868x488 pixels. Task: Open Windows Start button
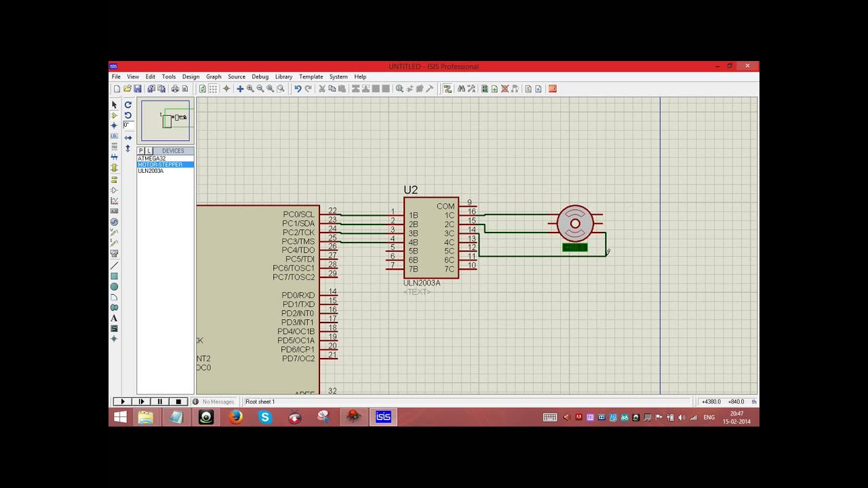120,417
